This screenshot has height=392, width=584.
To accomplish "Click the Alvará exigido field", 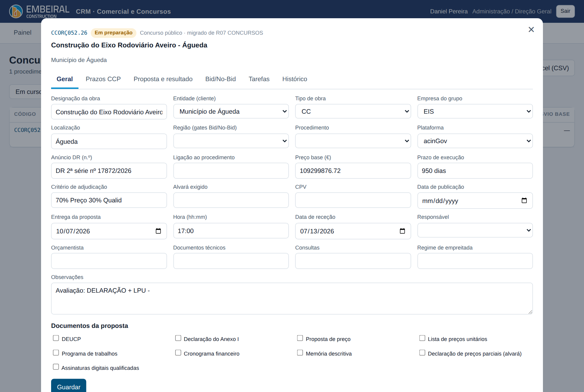I will pyautogui.click(x=231, y=200).
